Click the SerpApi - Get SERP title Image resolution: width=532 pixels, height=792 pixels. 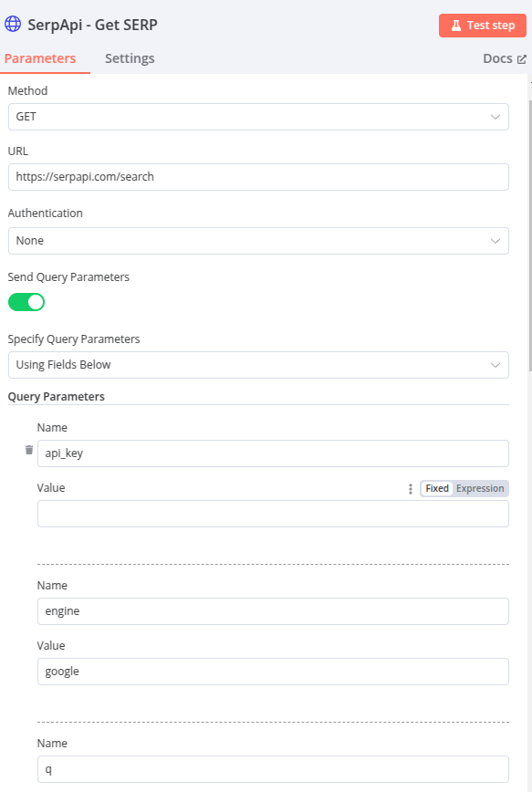[x=92, y=25]
